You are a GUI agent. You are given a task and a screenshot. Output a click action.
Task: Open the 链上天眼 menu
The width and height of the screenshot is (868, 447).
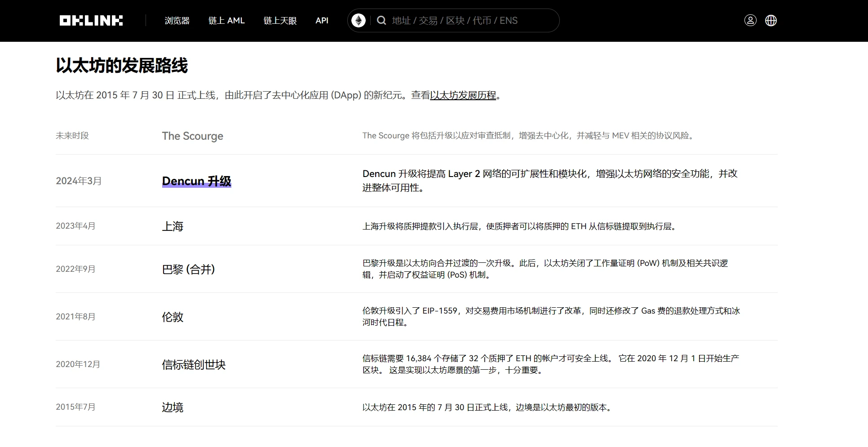click(279, 20)
